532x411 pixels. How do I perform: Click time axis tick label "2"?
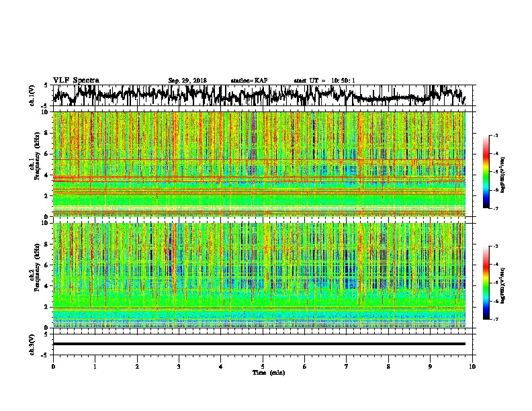[x=137, y=367]
